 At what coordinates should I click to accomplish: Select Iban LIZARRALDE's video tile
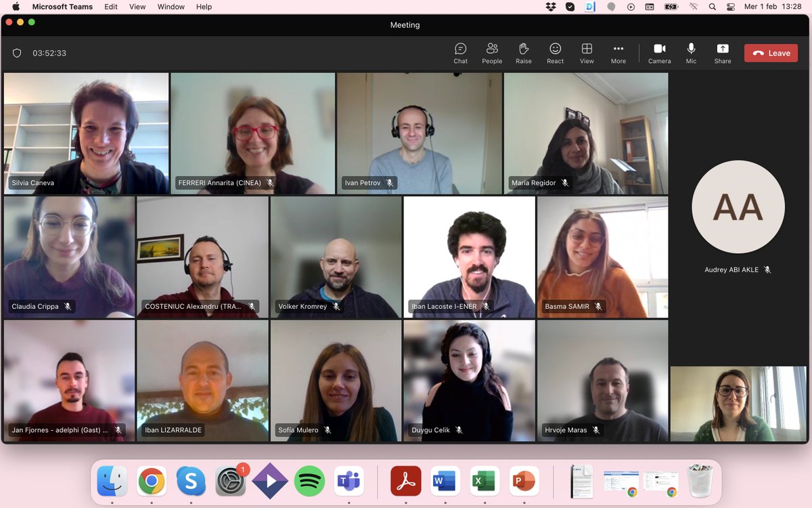pos(203,381)
